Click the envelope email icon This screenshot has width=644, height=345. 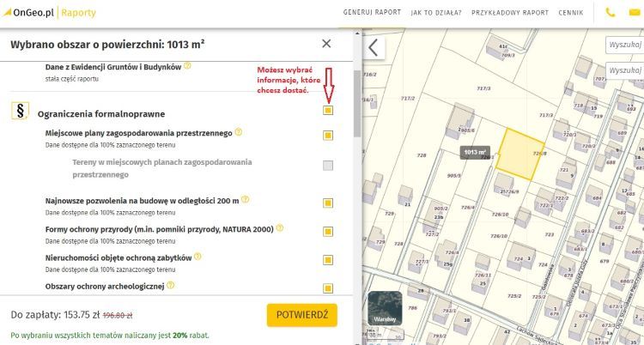(635, 13)
